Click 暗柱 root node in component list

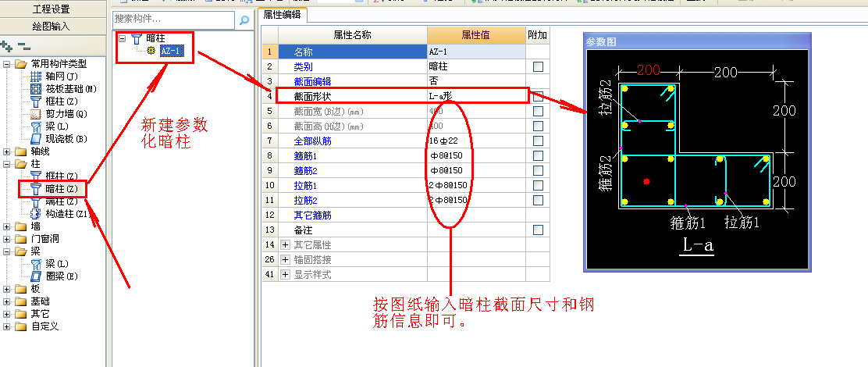[155, 39]
